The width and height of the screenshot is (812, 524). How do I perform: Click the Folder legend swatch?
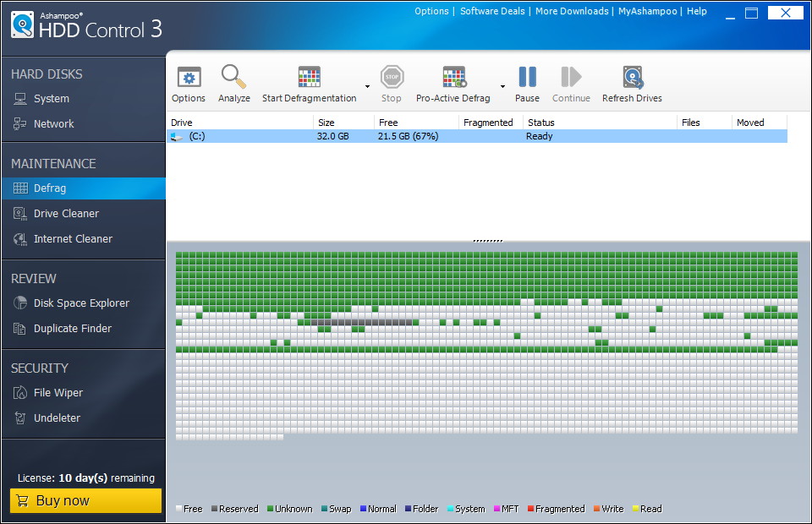pyautogui.click(x=409, y=509)
